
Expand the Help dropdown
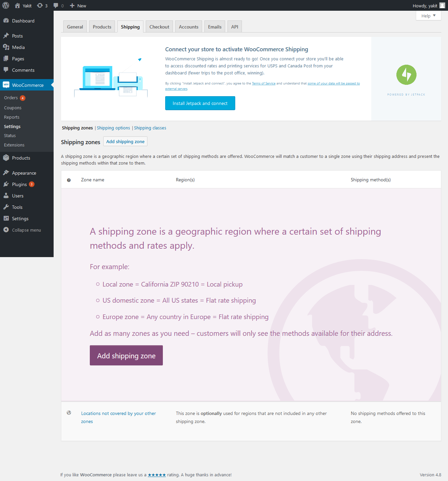tap(429, 16)
